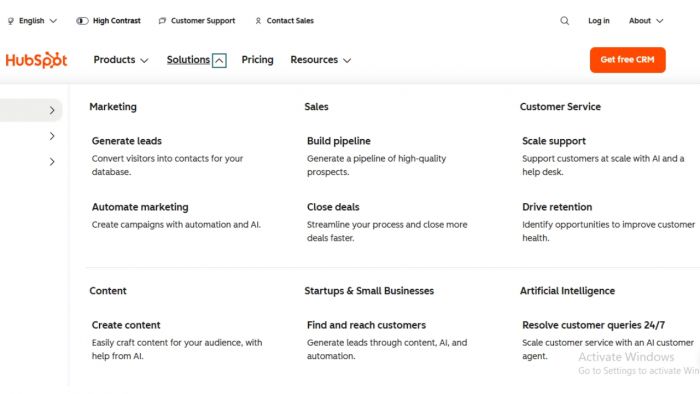Collapse the Solutions menu chevron
The image size is (700, 394).
pyautogui.click(x=219, y=60)
